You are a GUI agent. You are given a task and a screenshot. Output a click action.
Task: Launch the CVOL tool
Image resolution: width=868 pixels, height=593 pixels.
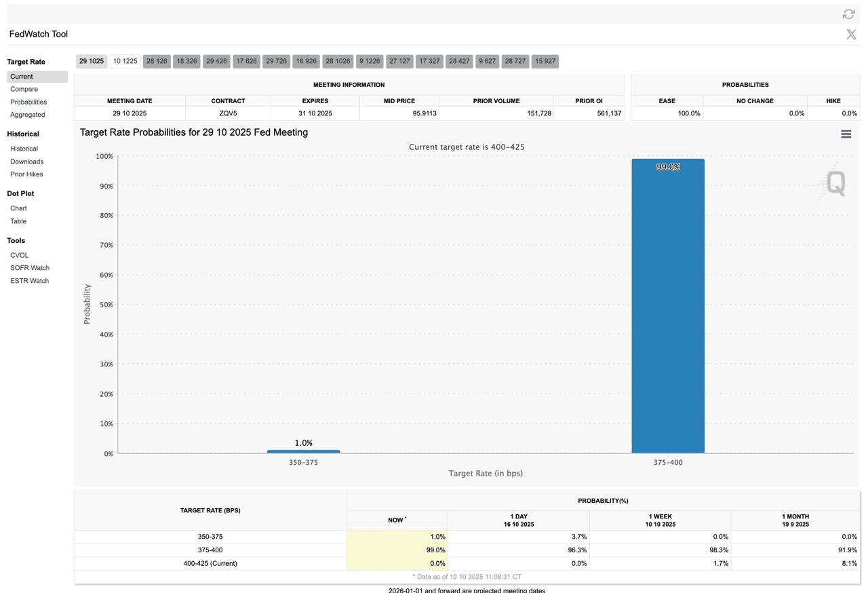(19, 255)
